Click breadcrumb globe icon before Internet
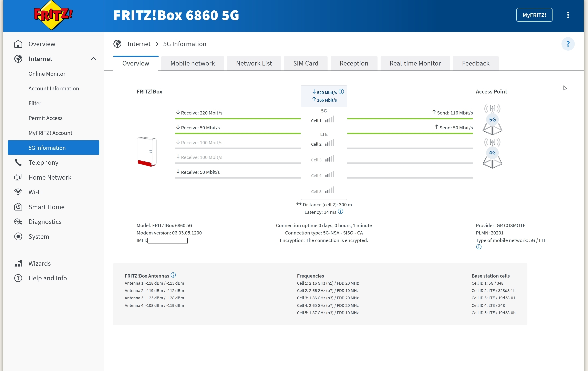Screen dimensions: 588x371 point(117,44)
